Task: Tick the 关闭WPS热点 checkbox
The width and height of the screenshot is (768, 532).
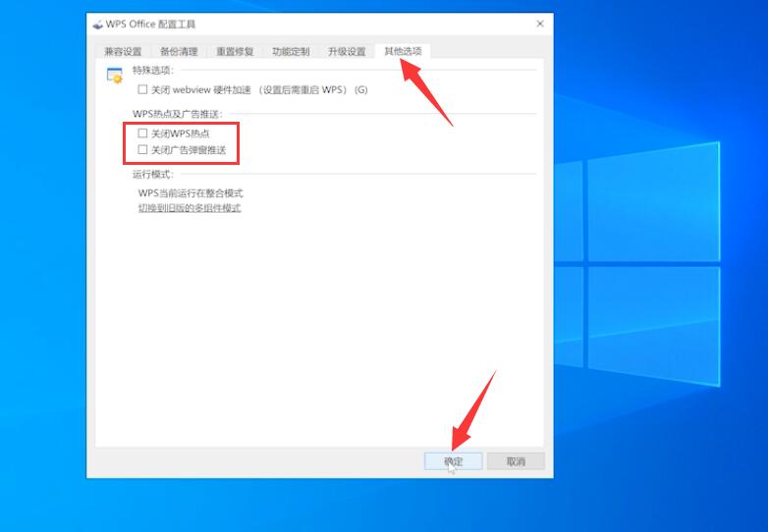Action: click(x=142, y=133)
